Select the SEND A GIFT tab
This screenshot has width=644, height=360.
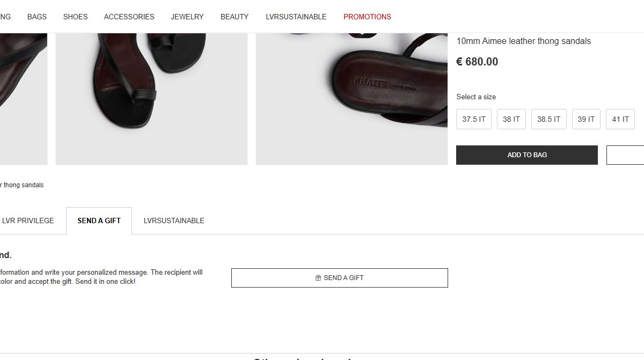(x=99, y=221)
